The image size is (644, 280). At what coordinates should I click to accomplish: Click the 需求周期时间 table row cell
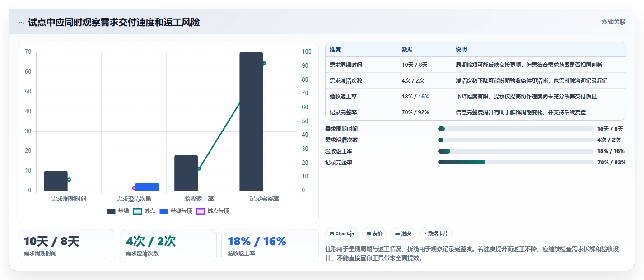346,65
